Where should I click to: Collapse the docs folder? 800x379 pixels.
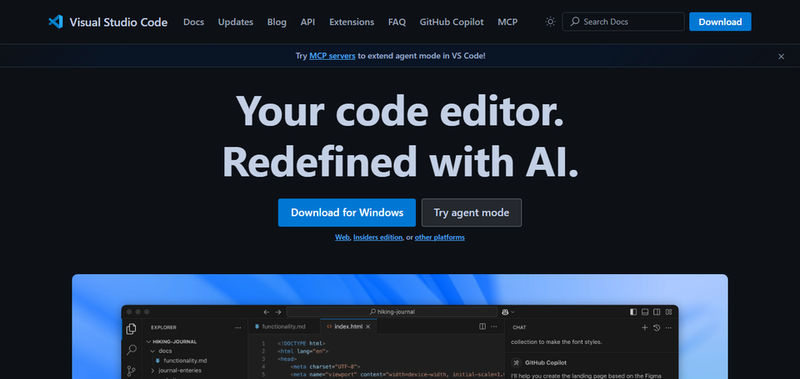(x=152, y=351)
